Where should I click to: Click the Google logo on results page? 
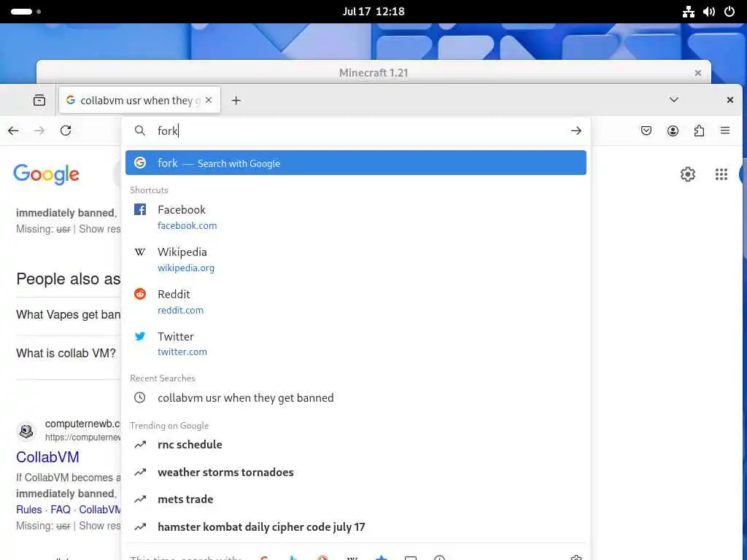(x=46, y=174)
